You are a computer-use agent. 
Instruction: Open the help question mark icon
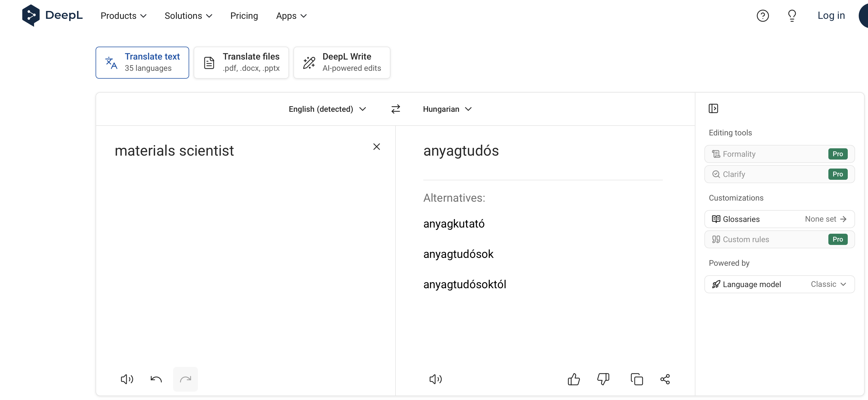tap(763, 16)
